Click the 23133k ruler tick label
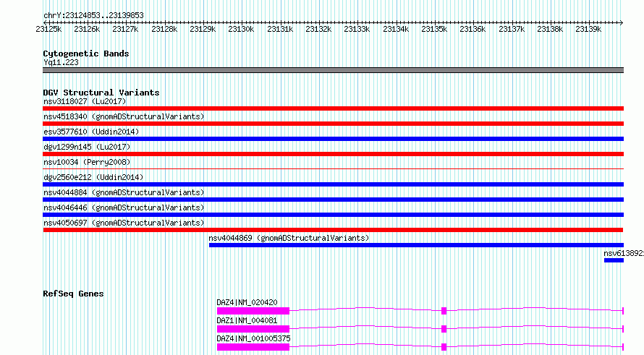 [x=357, y=29]
